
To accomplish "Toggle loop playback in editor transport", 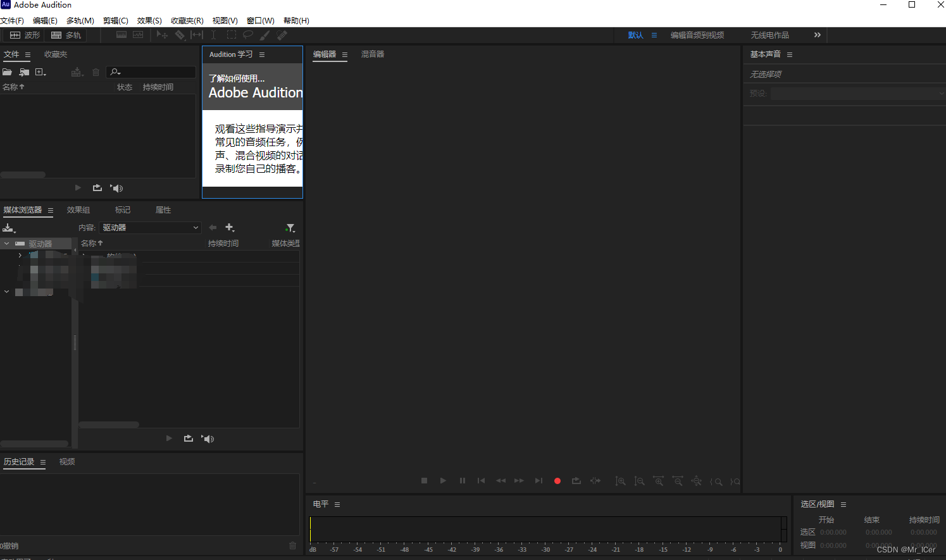I will pyautogui.click(x=576, y=481).
